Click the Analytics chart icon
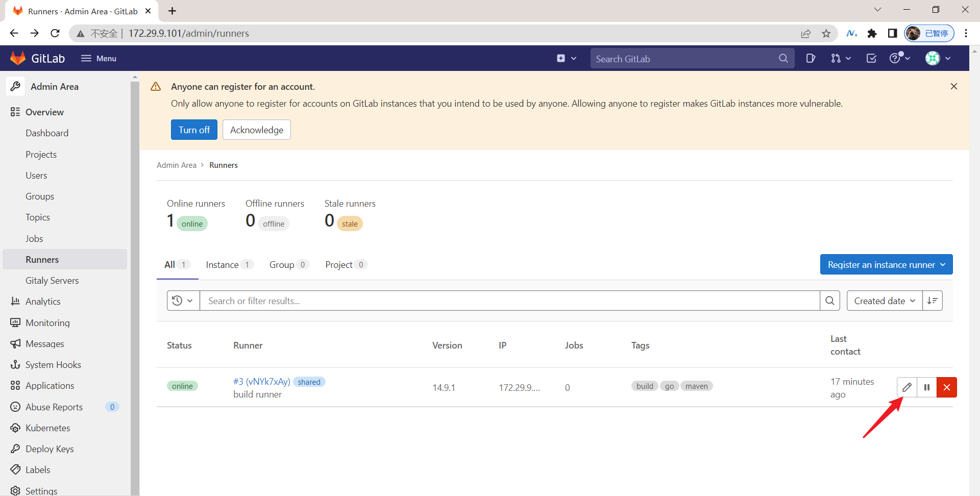This screenshot has height=496, width=980. click(x=15, y=301)
